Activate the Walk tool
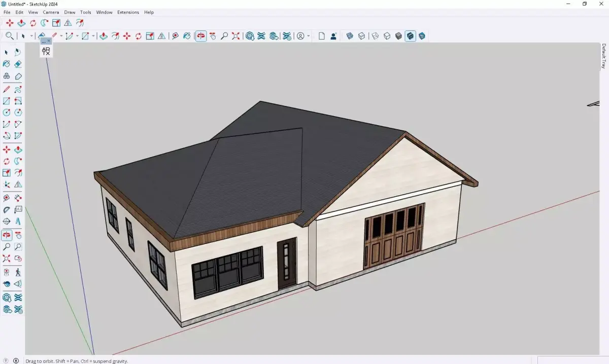Image resolution: width=609 pixels, height=364 pixels. (18, 272)
